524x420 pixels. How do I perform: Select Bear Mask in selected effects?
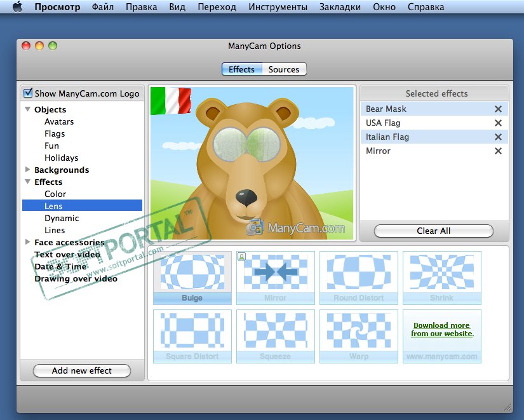434,109
